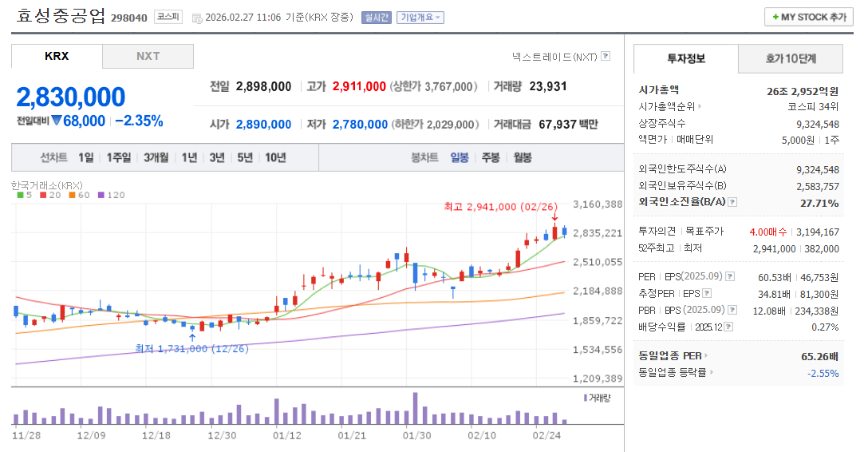Switch to the KRX tab

(x=57, y=56)
